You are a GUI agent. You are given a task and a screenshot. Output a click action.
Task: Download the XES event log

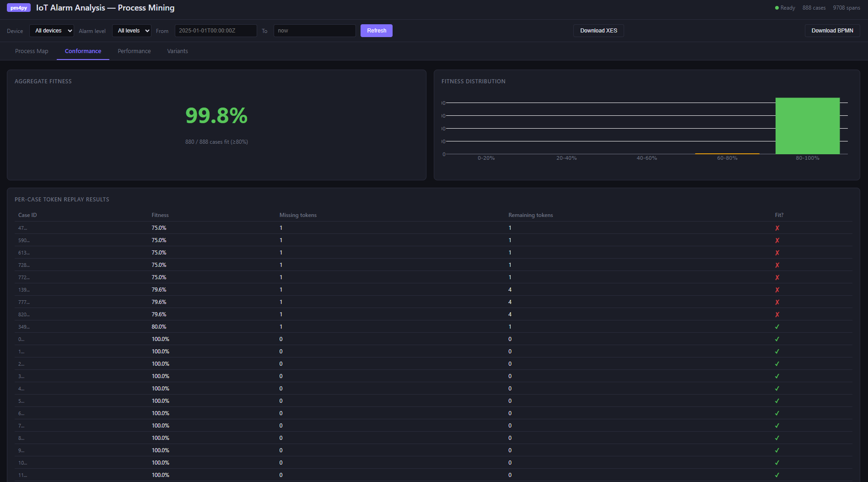pyautogui.click(x=598, y=31)
